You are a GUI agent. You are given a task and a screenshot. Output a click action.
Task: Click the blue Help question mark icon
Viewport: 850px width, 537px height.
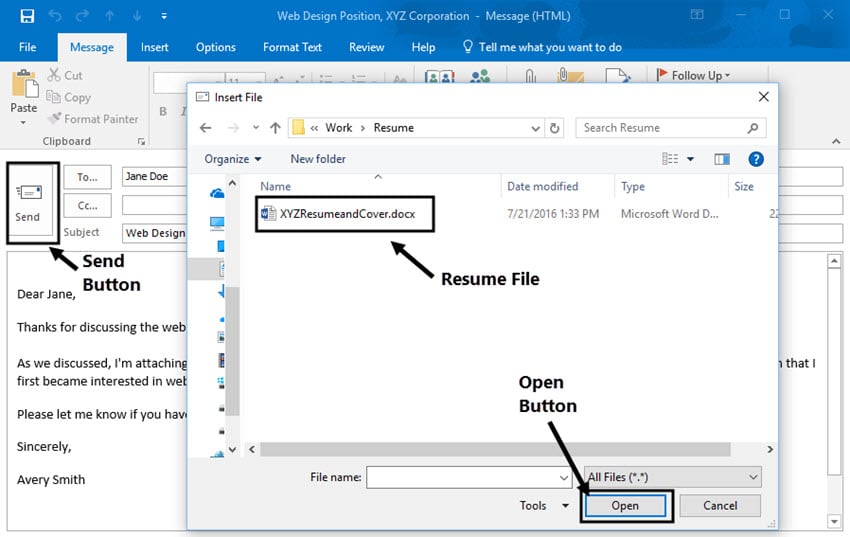coord(756,159)
